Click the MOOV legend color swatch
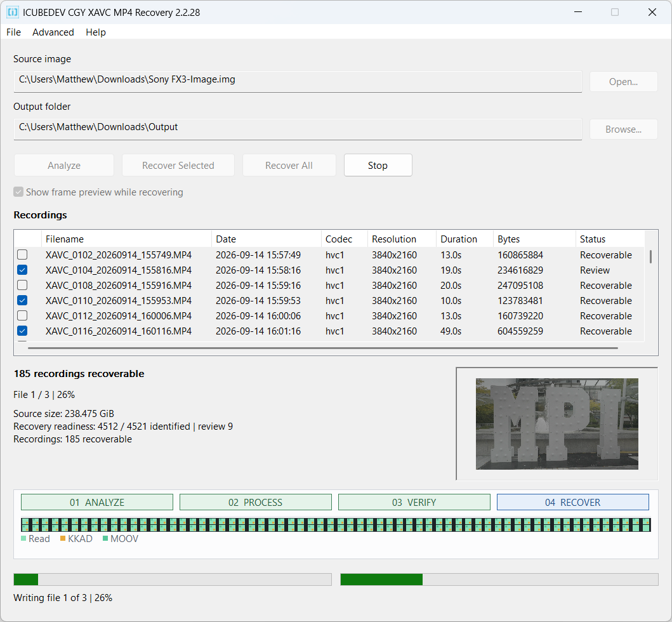 coord(105,538)
